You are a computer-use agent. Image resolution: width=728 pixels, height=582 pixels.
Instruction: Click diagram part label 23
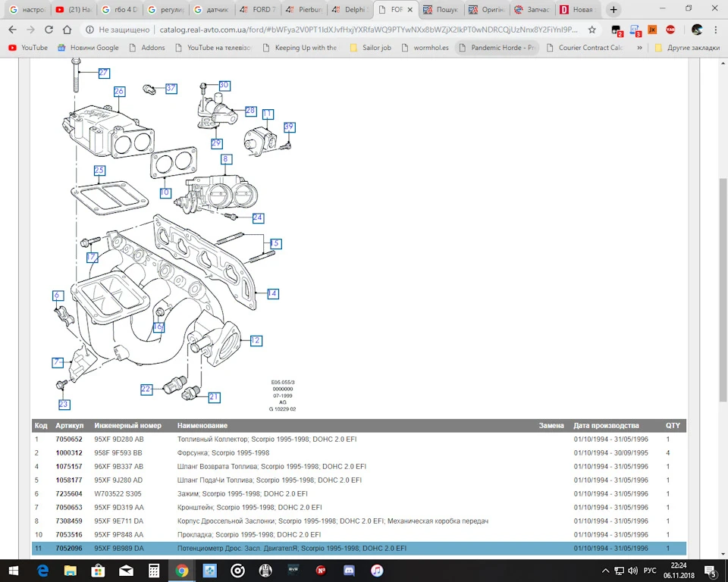[64, 405]
